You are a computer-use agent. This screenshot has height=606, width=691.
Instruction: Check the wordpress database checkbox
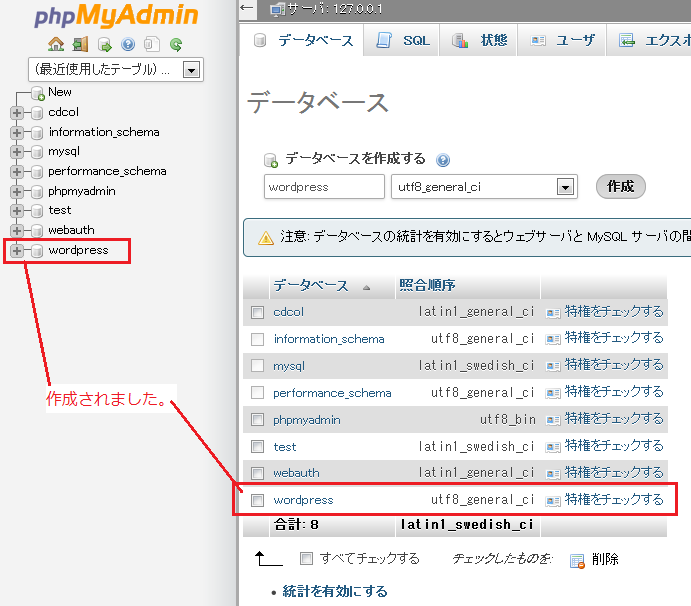(257, 500)
